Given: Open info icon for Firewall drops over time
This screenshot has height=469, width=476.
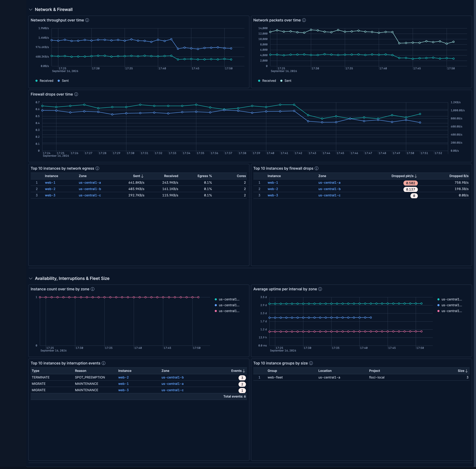Looking at the screenshot, I should (x=76, y=94).
